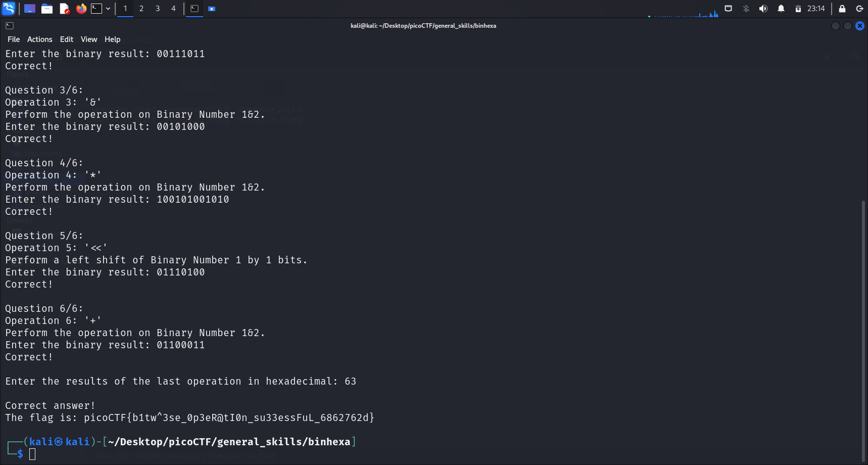Switch to workspace 2
The width and height of the screenshot is (868, 465).
[141, 9]
